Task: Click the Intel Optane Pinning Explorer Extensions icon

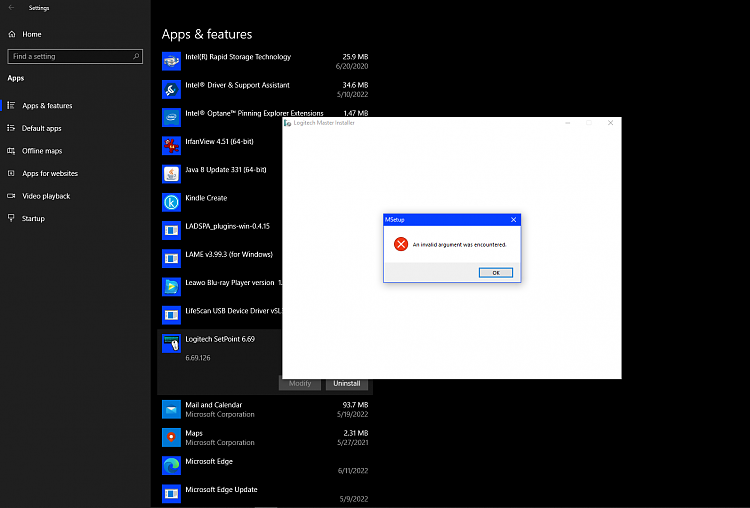Action: (x=171, y=118)
